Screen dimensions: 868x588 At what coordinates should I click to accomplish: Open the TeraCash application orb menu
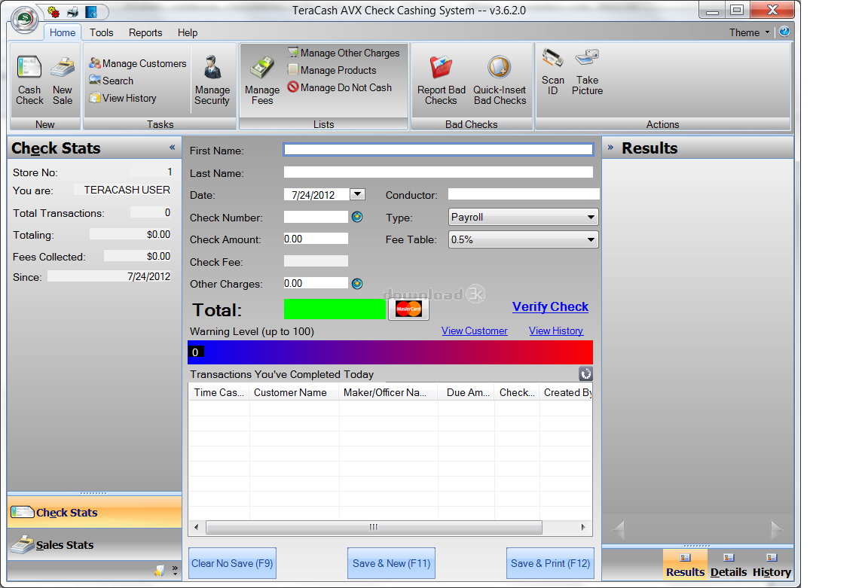[x=24, y=20]
